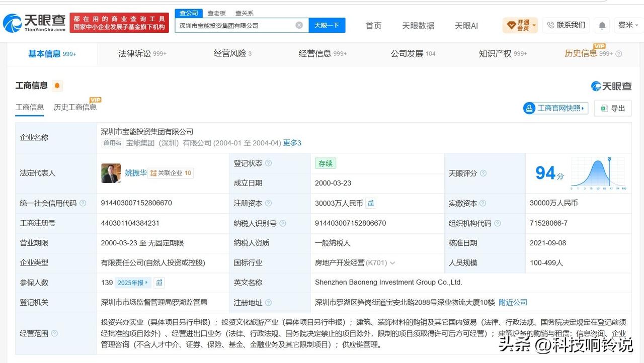Switch to 查关系 search tab
644x363 pixels.
coord(245,13)
